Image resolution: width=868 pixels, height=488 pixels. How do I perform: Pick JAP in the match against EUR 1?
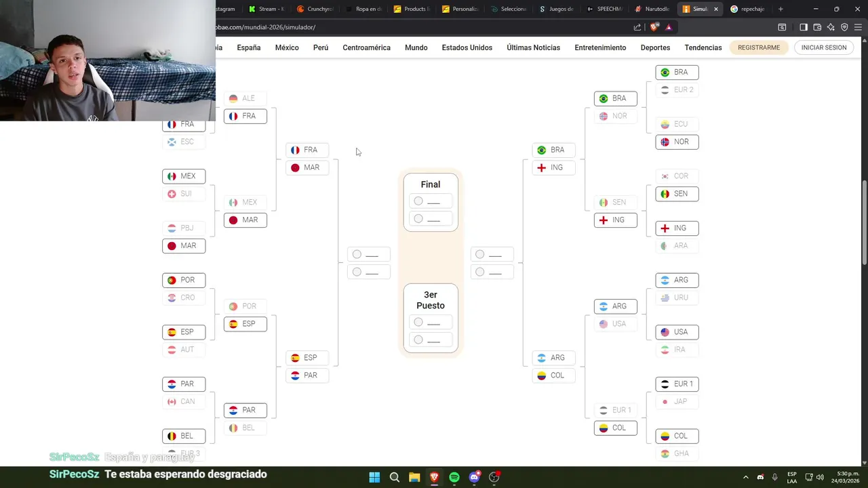677,402
